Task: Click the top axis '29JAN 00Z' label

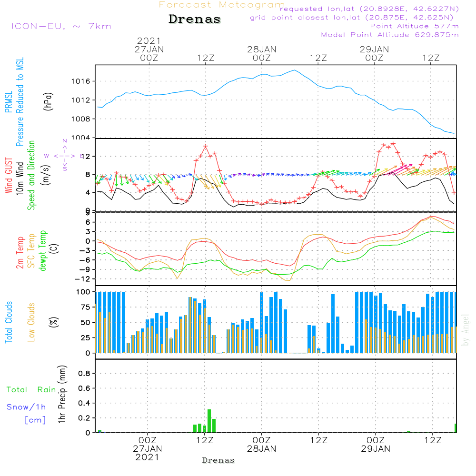Action: coord(374,53)
